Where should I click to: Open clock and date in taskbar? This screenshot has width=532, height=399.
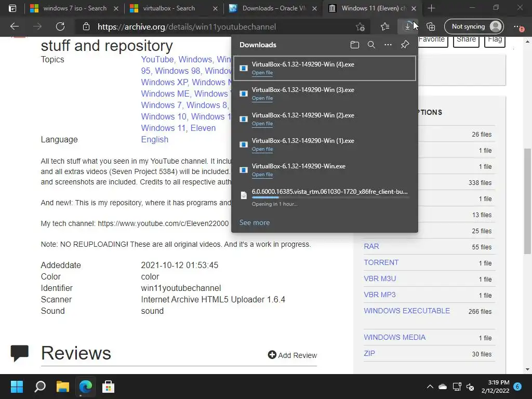click(x=495, y=387)
